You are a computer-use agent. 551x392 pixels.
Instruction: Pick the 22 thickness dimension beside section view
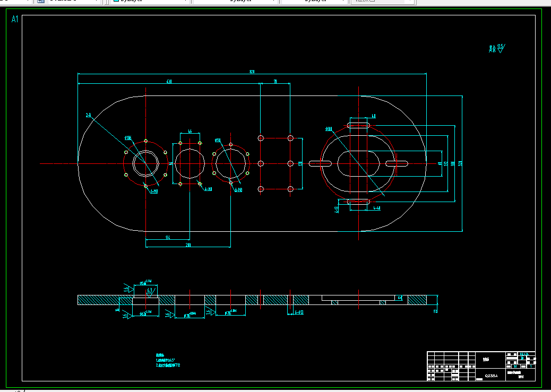(x=436, y=310)
